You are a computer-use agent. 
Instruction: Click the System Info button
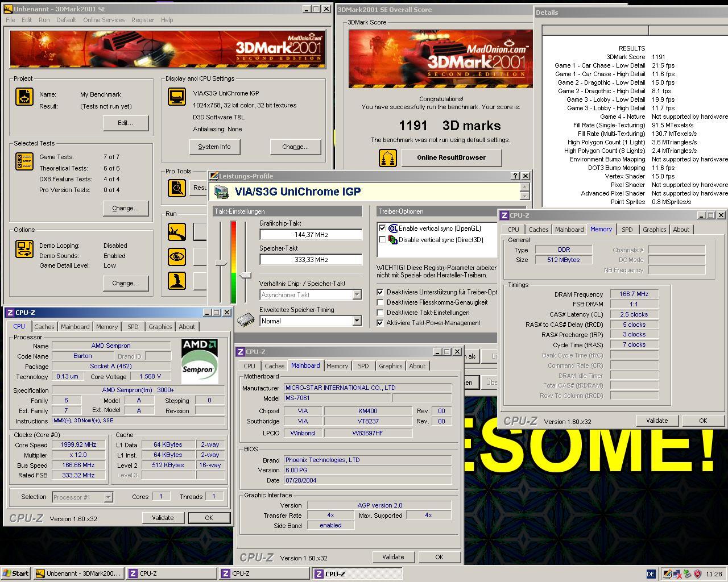pyautogui.click(x=214, y=147)
